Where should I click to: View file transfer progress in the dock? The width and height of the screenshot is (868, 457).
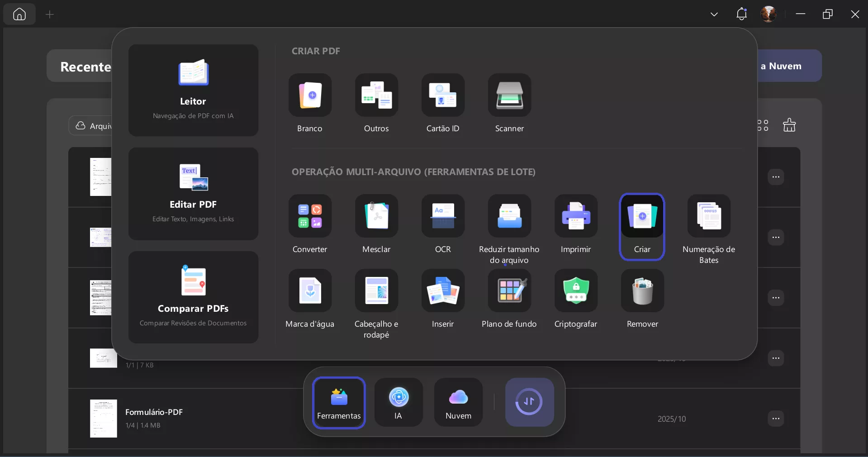point(529,402)
